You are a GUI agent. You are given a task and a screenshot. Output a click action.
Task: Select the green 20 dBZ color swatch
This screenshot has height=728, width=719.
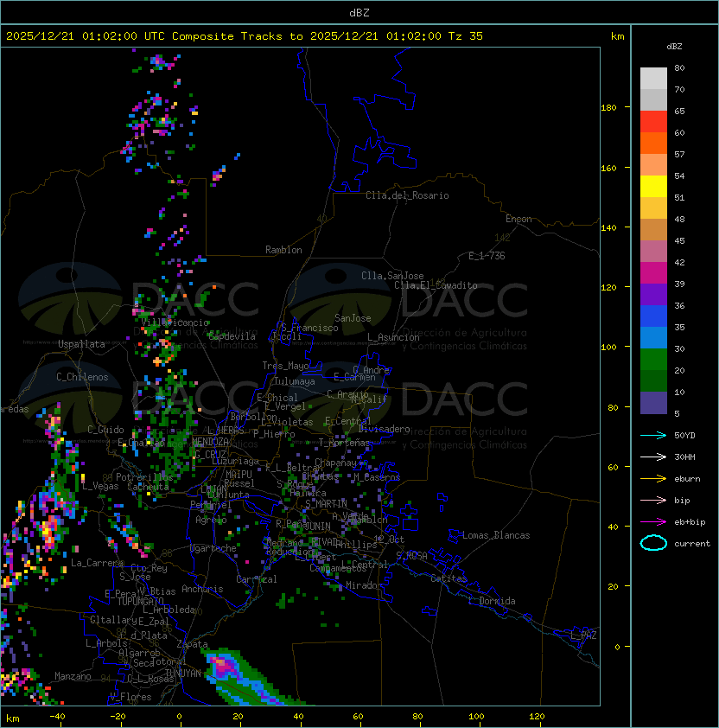[x=653, y=360]
